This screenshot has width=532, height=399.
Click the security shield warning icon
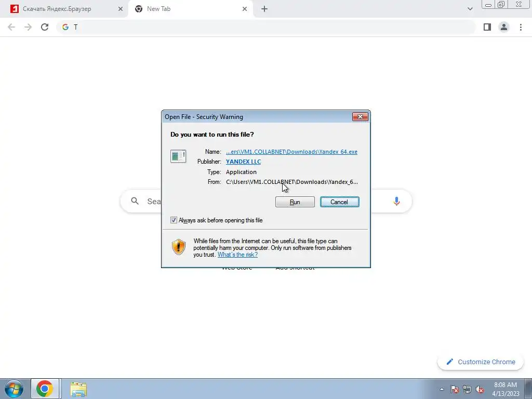(x=179, y=247)
